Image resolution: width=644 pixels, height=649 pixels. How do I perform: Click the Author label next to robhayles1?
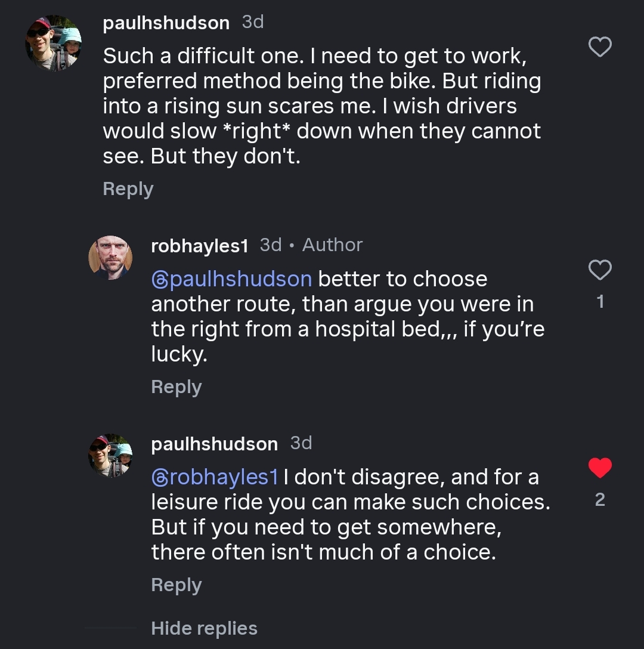click(332, 245)
